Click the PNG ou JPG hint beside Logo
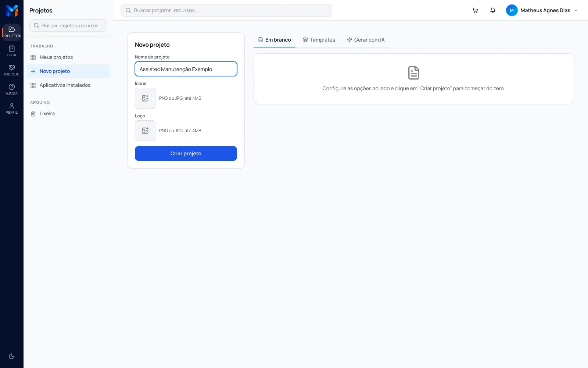Screen dimensions: 588x368 coord(180,131)
